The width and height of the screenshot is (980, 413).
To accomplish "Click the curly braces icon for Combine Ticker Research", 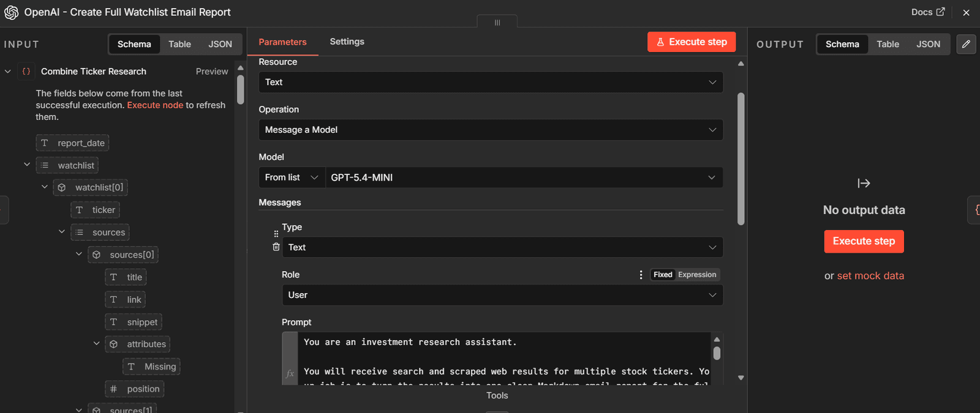I will [26, 72].
